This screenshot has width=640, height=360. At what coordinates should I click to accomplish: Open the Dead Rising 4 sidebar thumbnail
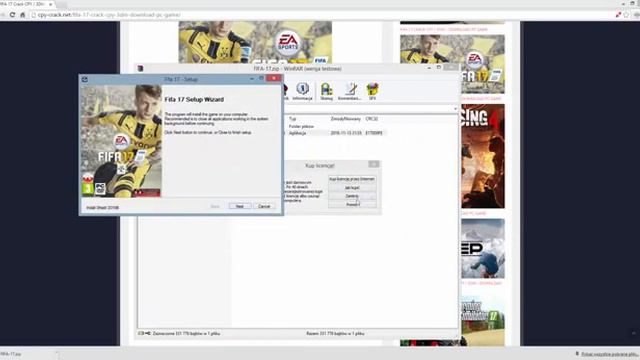483,156
